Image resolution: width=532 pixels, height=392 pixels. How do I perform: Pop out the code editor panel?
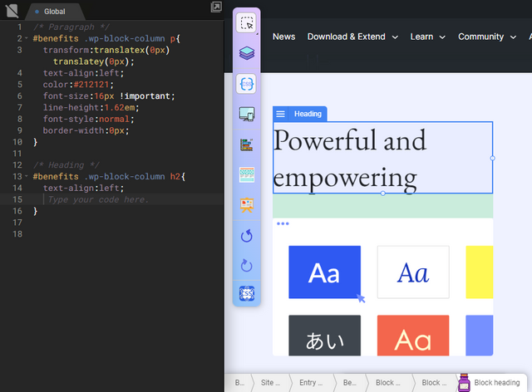[x=216, y=7]
